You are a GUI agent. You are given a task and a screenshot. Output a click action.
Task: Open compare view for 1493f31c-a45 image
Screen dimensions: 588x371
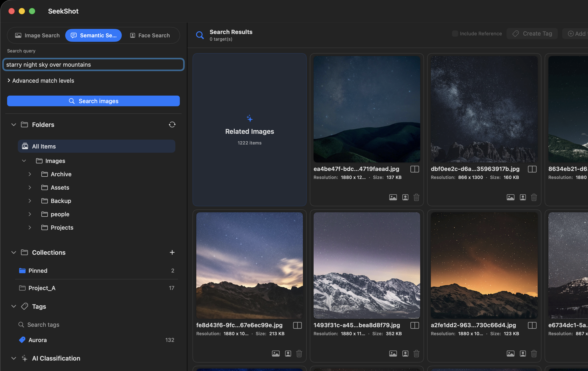coord(415,325)
